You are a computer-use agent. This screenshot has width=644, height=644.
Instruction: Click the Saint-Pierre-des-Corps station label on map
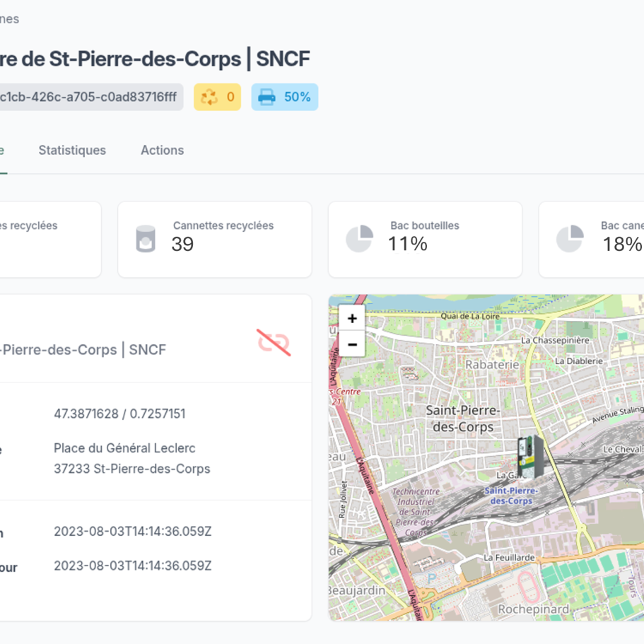[510, 496]
